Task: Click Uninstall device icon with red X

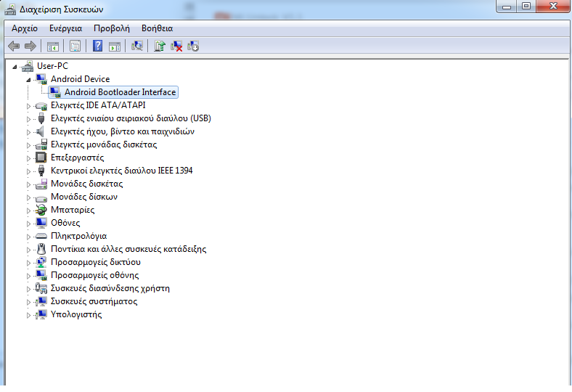Action: click(x=176, y=46)
